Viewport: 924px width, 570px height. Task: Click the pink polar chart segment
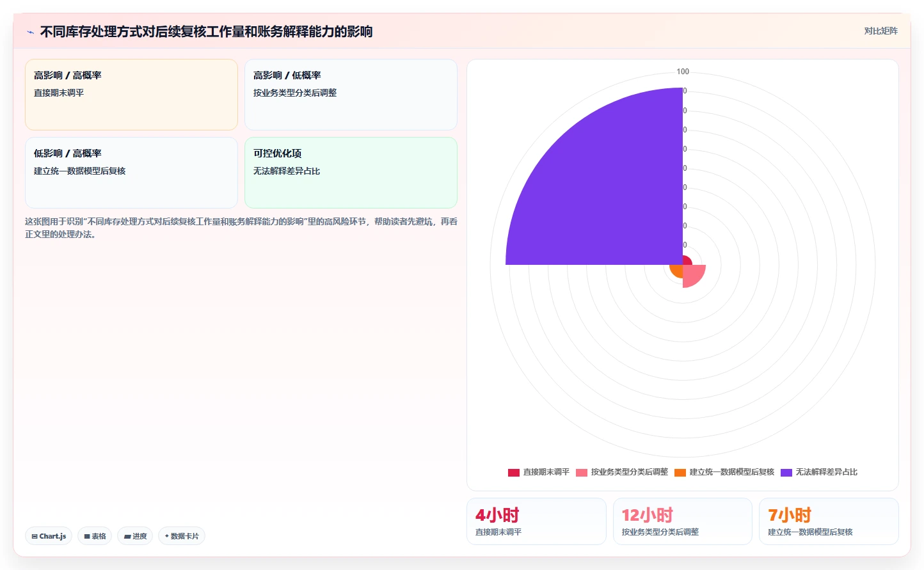click(x=692, y=274)
